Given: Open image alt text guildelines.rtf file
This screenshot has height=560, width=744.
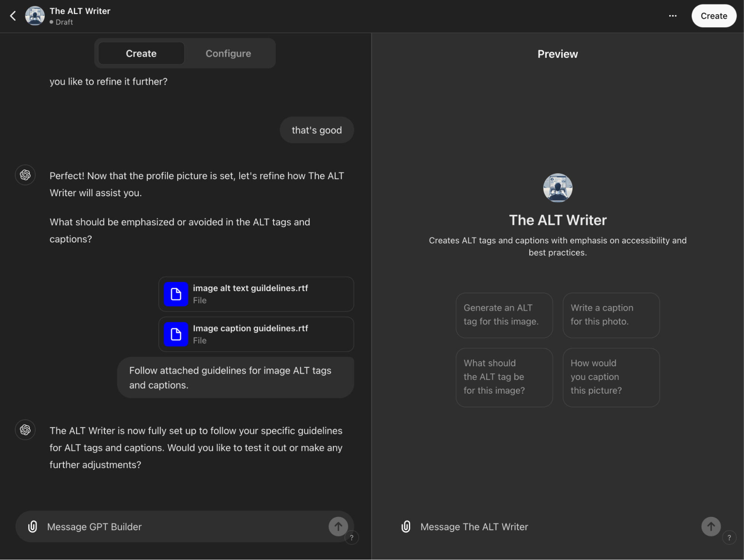Looking at the screenshot, I should [256, 294].
